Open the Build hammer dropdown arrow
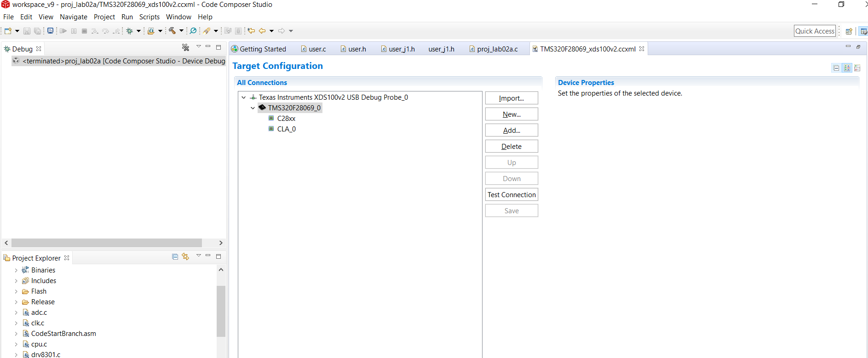This screenshot has height=358, width=868. (x=181, y=31)
